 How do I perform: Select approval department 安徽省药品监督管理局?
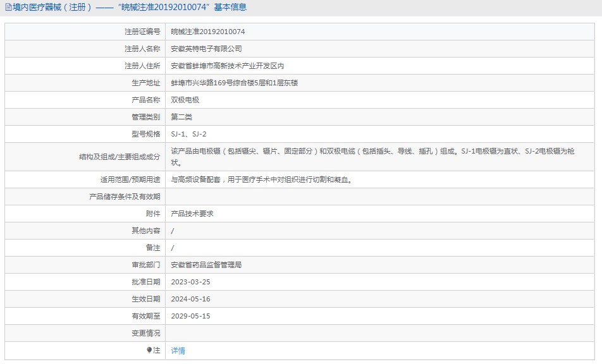(206, 265)
